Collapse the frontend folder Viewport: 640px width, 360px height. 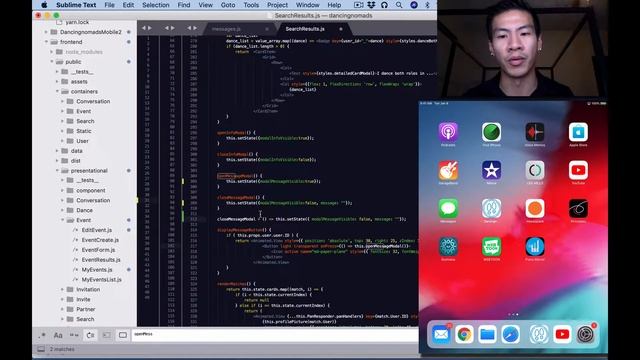pyautogui.click(x=46, y=42)
